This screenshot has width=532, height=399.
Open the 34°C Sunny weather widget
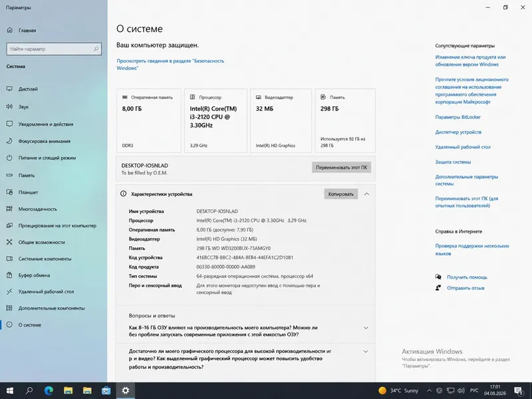pos(398,390)
